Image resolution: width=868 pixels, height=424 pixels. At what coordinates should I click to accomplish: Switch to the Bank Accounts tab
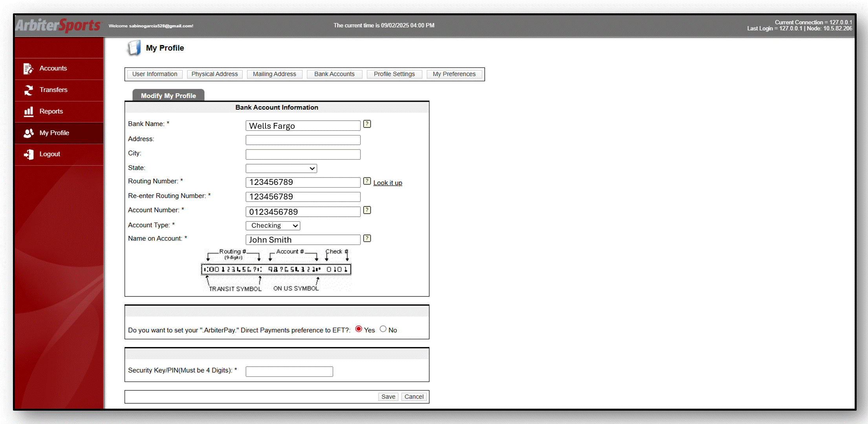click(334, 74)
